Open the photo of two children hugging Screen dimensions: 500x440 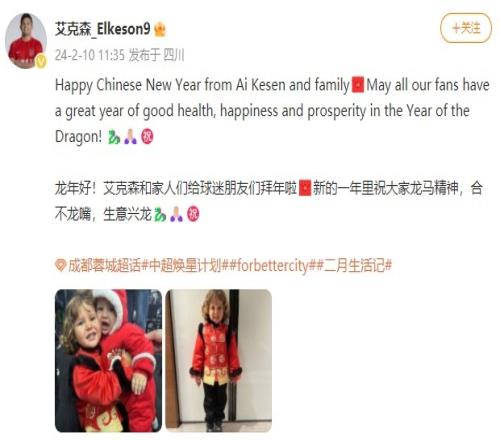pyautogui.click(x=108, y=361)
